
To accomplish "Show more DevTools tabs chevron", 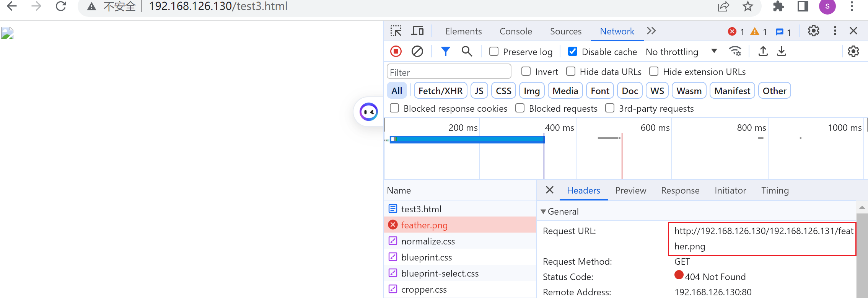I will (651, 31).
